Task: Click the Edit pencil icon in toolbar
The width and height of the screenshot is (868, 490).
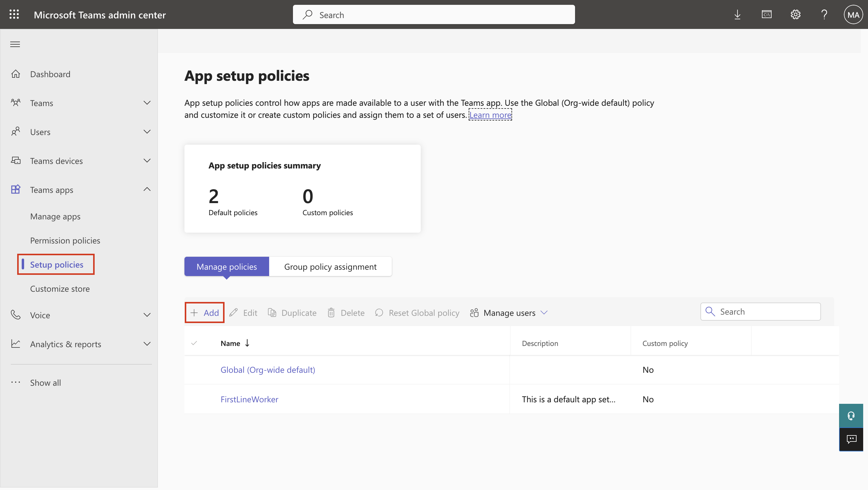Action: pos(233,313)
